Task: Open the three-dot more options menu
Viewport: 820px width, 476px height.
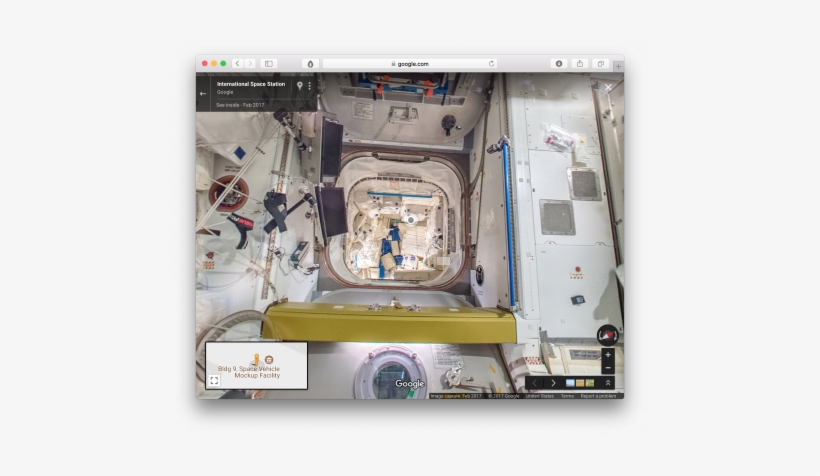Action: 310,86
